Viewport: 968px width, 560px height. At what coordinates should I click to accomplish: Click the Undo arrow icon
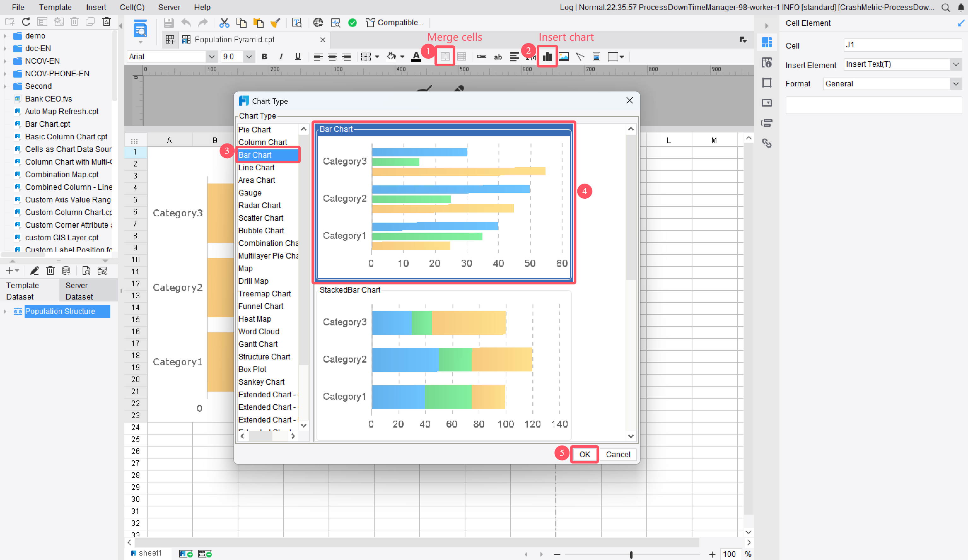(x=186, y=23)
